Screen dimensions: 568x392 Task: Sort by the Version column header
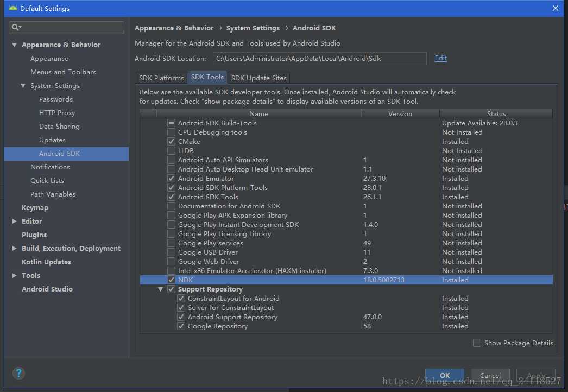tap(400, 114)
